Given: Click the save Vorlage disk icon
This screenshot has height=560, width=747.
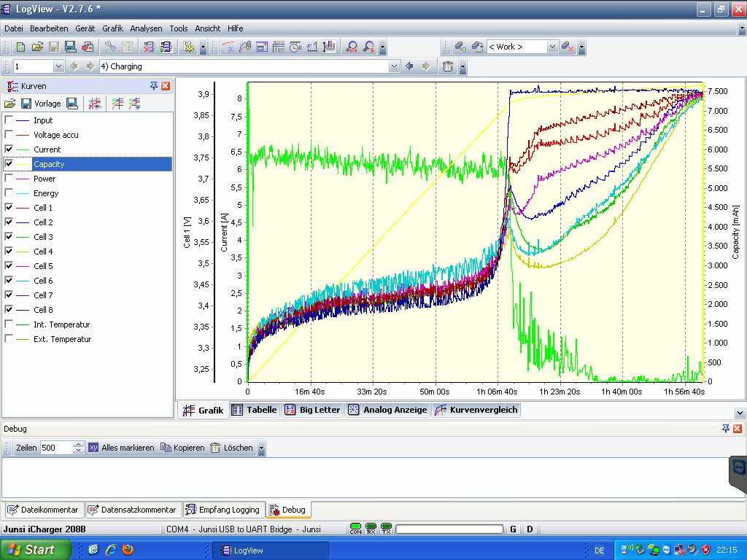Looking at the screenshot, I should click(x=26, y=104).
